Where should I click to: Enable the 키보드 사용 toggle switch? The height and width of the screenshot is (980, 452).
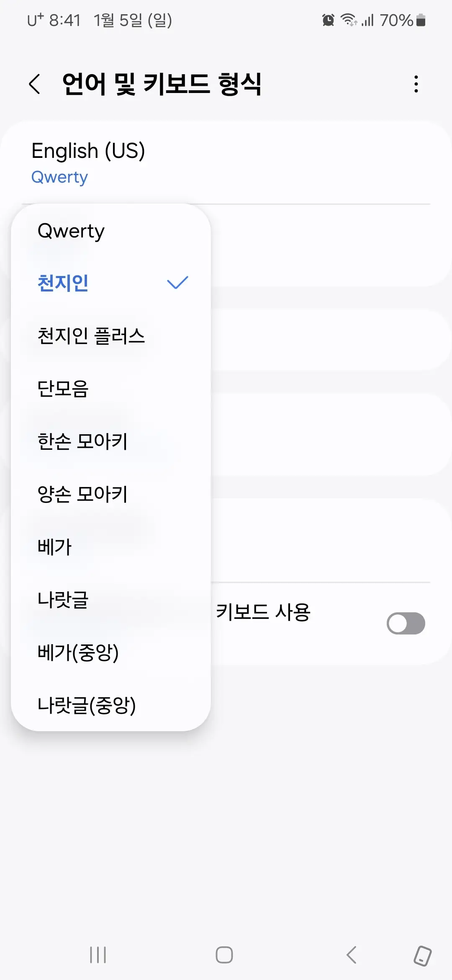click(406, 624)
